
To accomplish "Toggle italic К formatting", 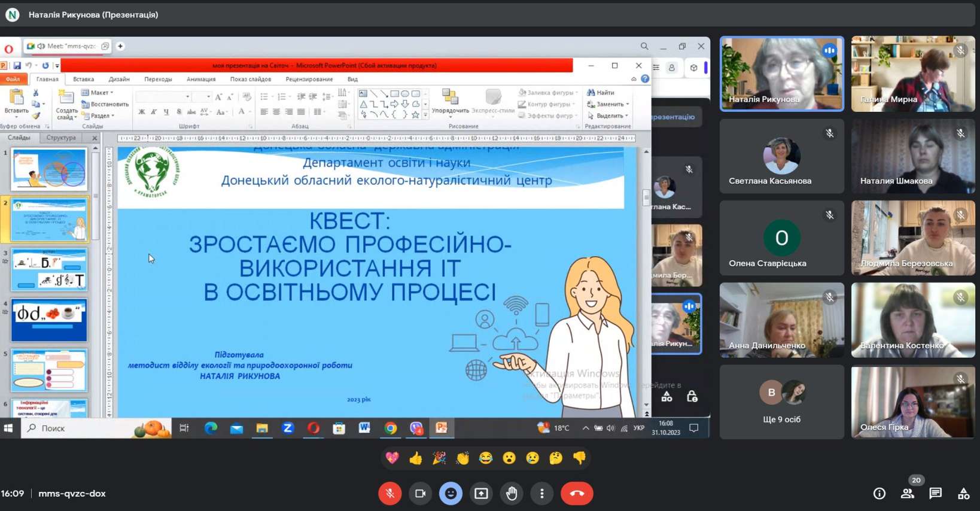I will (154, 112).
